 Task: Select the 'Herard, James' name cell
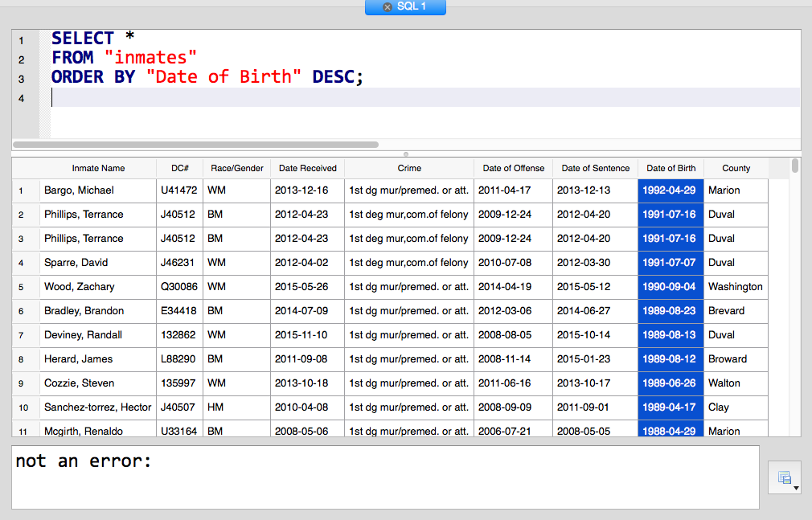[x=98, y=359]
